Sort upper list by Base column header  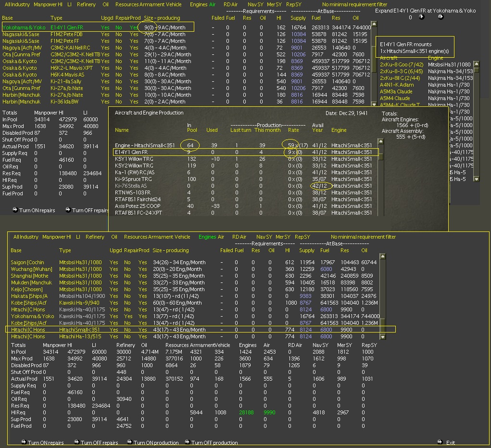8,18
